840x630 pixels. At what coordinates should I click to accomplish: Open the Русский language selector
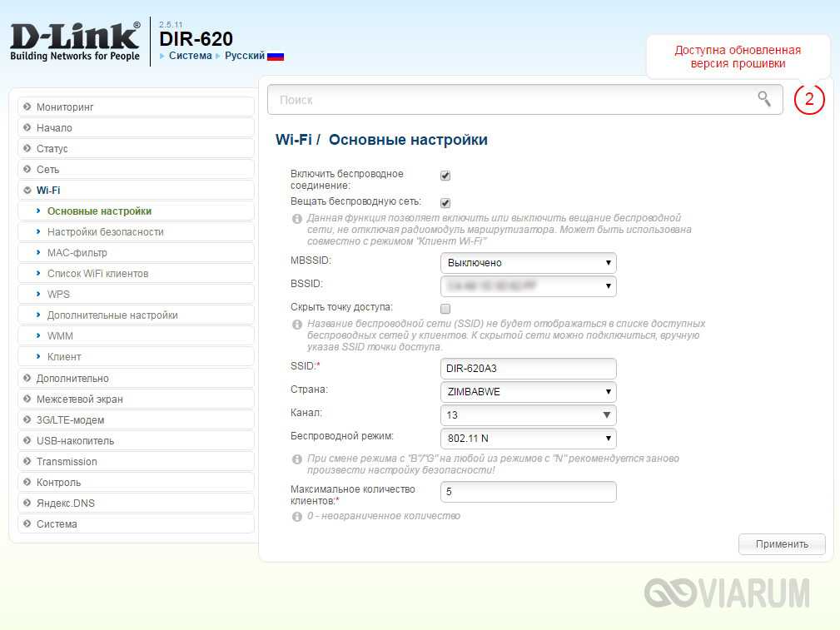244,56
